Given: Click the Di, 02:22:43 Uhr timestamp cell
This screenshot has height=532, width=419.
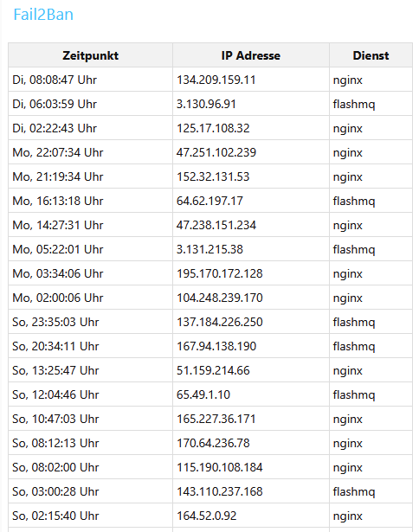Looking at the screenshot, I should click(90, 128).
